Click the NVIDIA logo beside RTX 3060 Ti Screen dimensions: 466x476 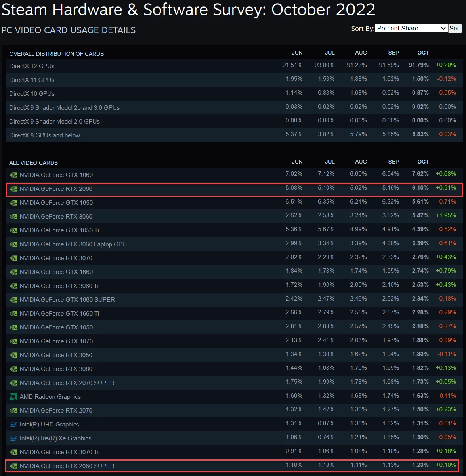coord(13,286)
